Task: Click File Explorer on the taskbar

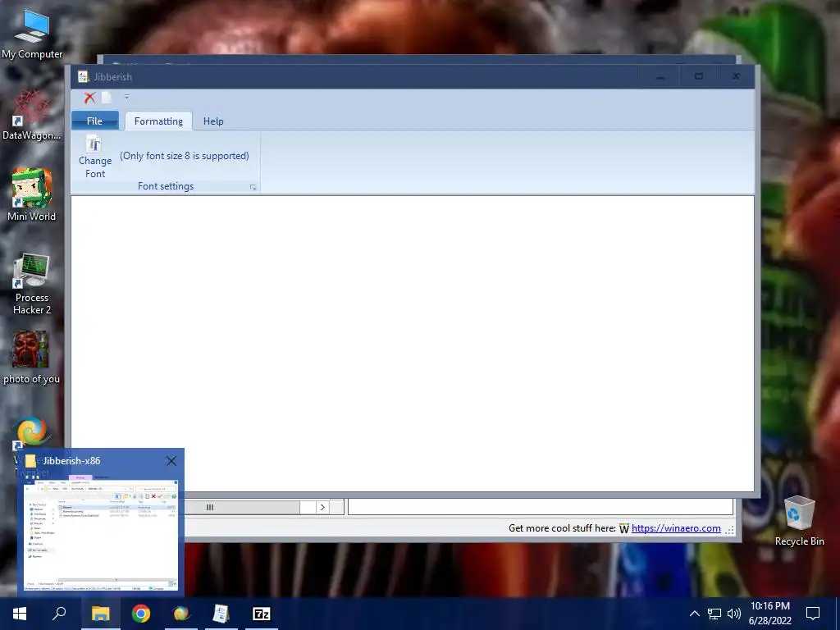Action: coord(100,614)
